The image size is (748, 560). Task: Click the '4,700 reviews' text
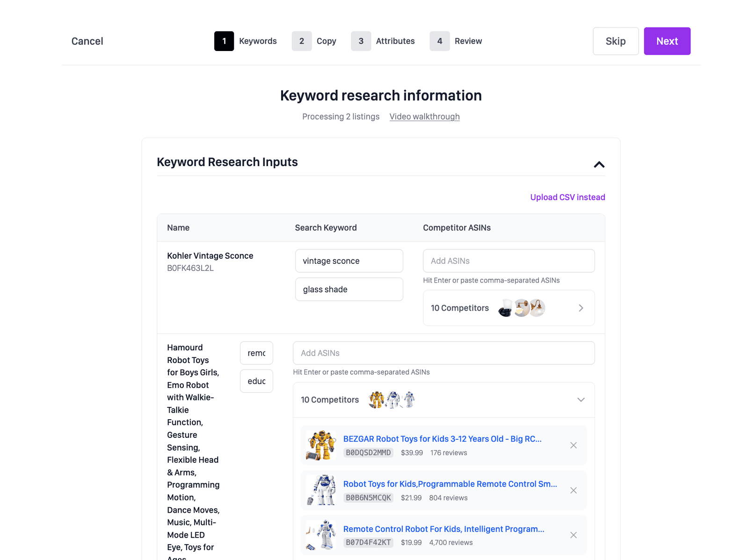click(451, 543)
